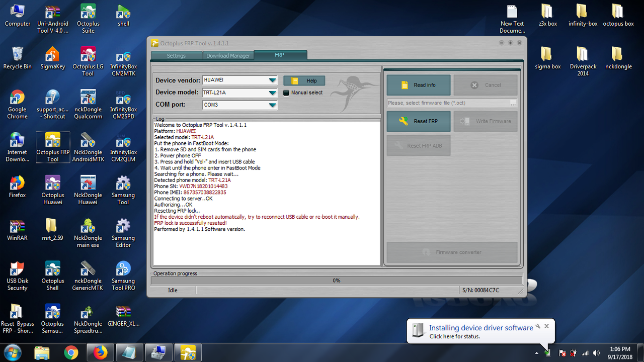Open Samsung Tool PRO shortcut
The image size is (644, 362).
[x=123, y=276]
